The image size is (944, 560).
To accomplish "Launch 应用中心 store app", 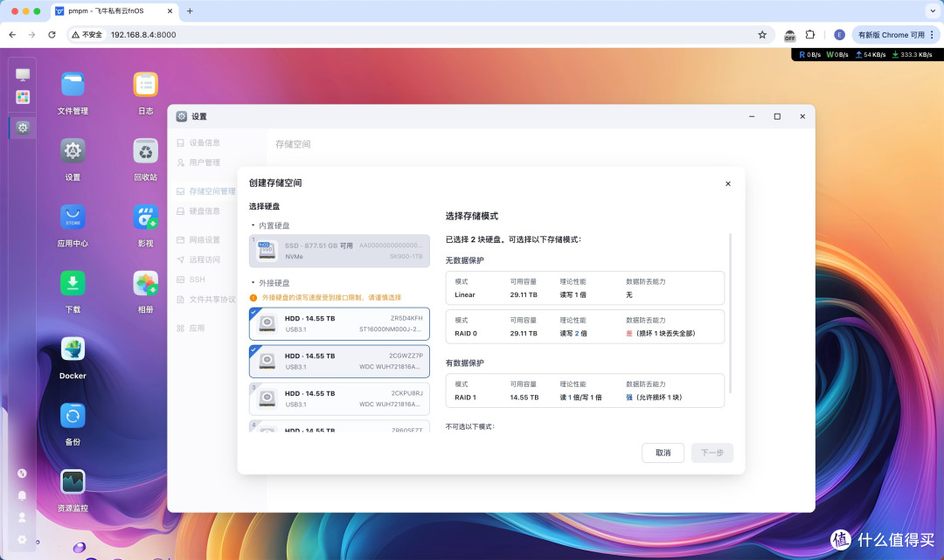I will pos(73,218).
